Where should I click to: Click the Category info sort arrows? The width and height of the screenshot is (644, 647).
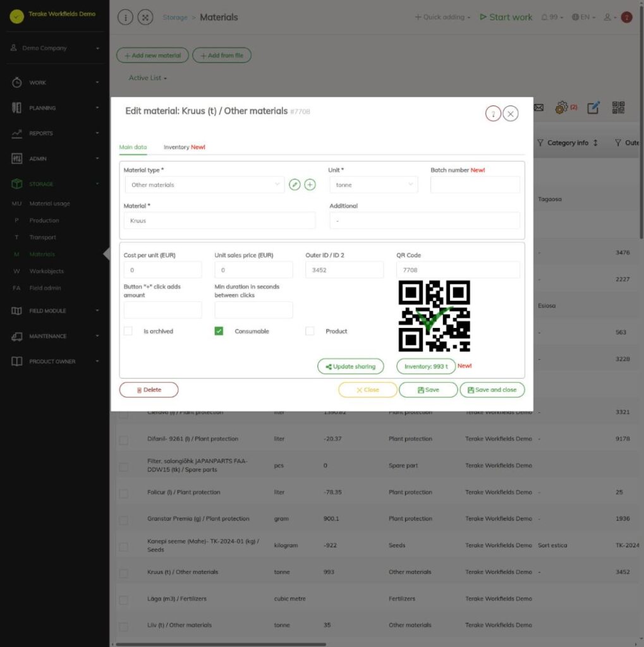pyautogui.click(x=595, y=143)
